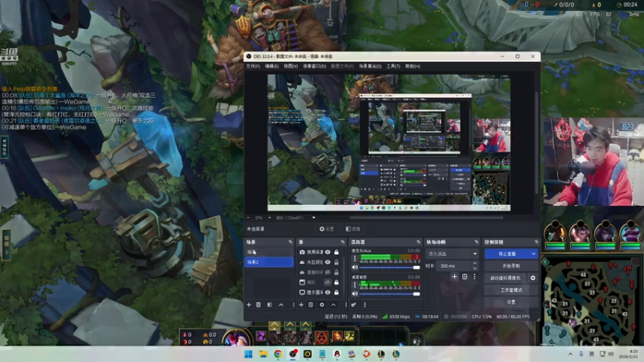The height and width of the screenshot is (362, 644).
Task: Show hidden system tray icons chevron
Action: pos(570,354)
